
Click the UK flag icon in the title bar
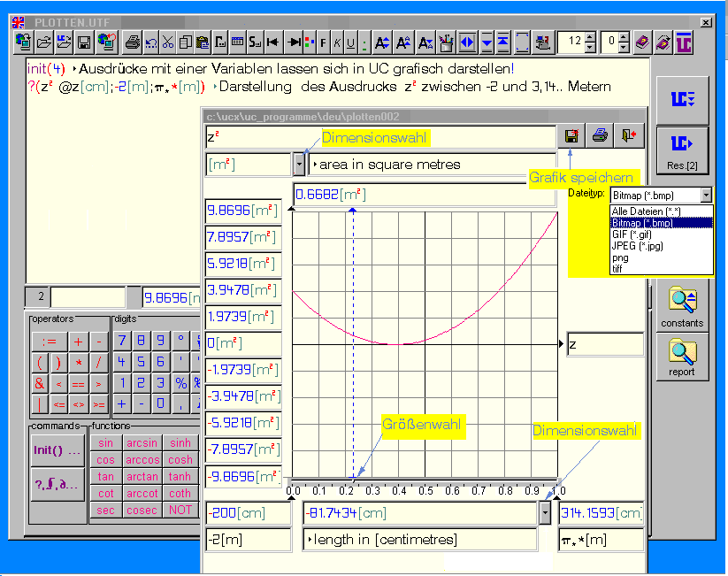tap(18, 22)
